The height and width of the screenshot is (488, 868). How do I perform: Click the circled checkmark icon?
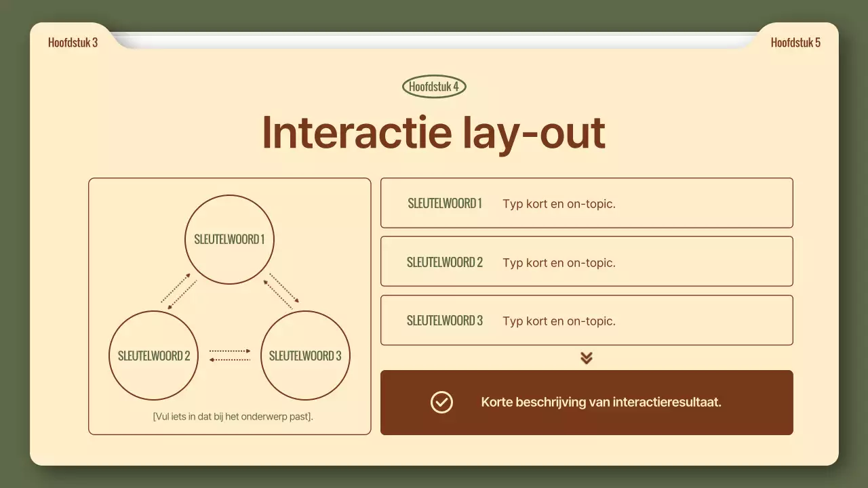point(441,402)
